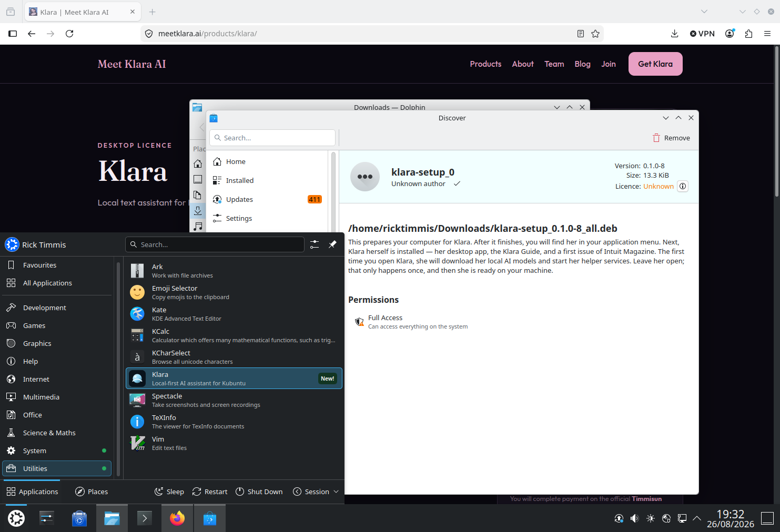
Task: Open Discover store from taskbar
Action: [x=210, y=518]
